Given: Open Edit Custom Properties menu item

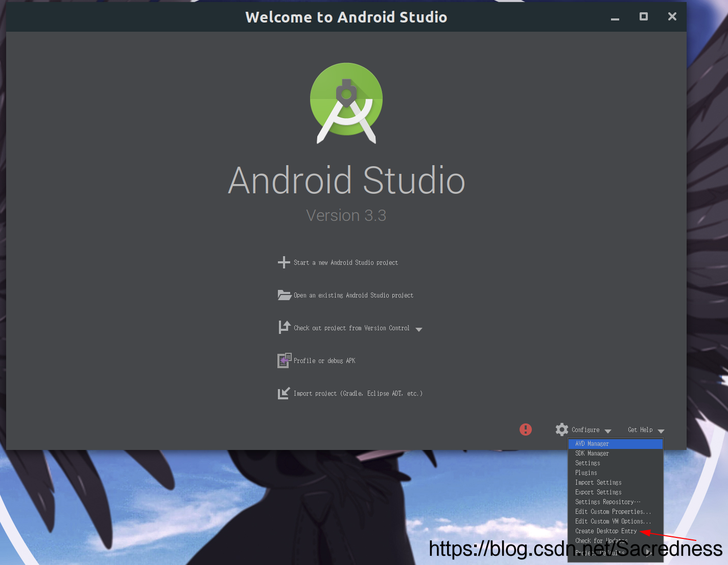Looking at the screenshot, I should (x=616, y=512).
